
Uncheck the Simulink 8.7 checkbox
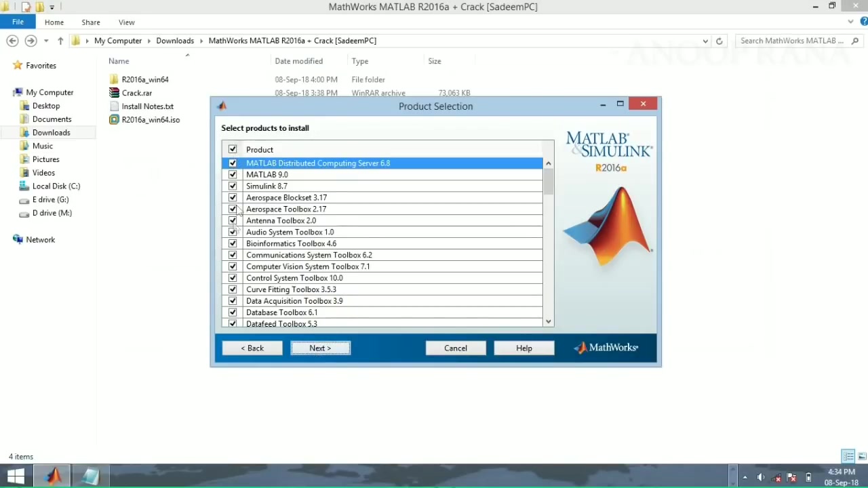pyautogui.click(x=233, y=186)
